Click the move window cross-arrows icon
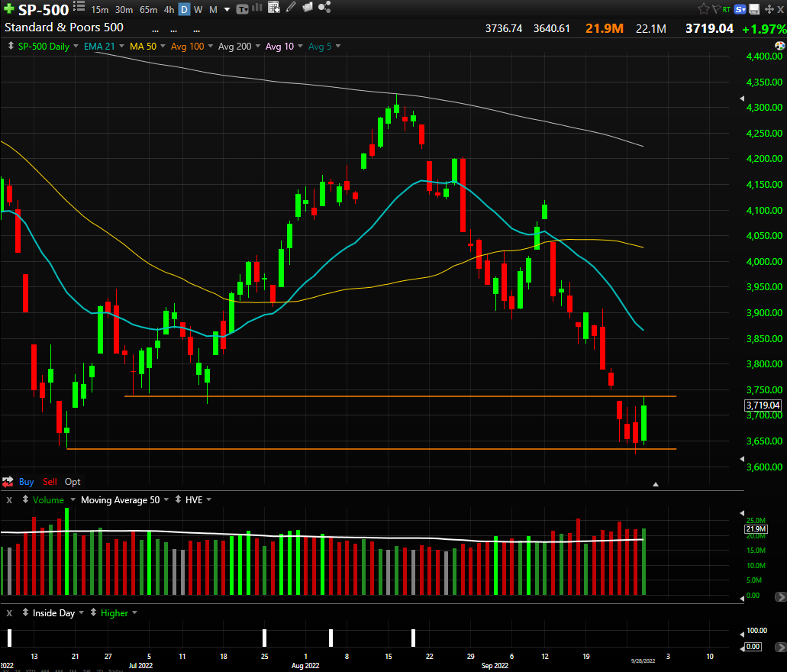 769,9
